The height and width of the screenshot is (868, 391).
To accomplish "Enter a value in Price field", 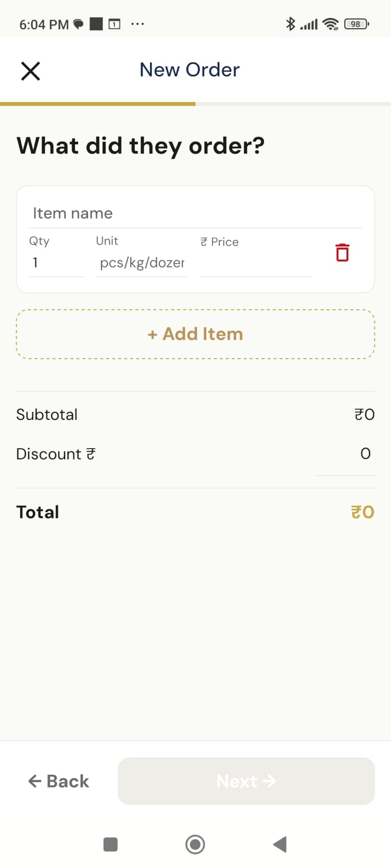I will click(255, 263).
